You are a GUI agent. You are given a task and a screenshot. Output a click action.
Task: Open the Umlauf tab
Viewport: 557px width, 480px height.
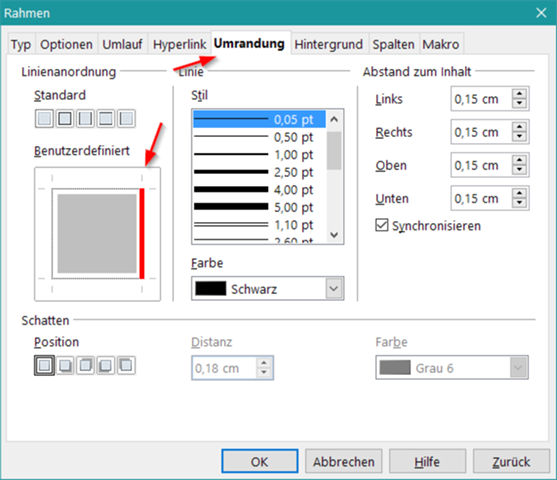pyautogui.click(x=122, y=44)
